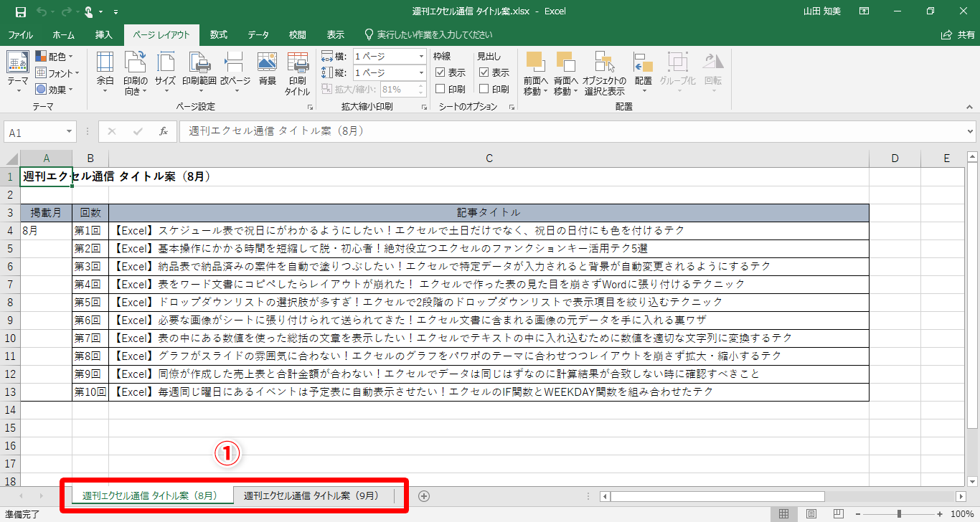Open the 縦 height pages dropdown
Image resolution: width=980 pixels, height=522 pixels.
pyautogui.click(x=420, y=73)
